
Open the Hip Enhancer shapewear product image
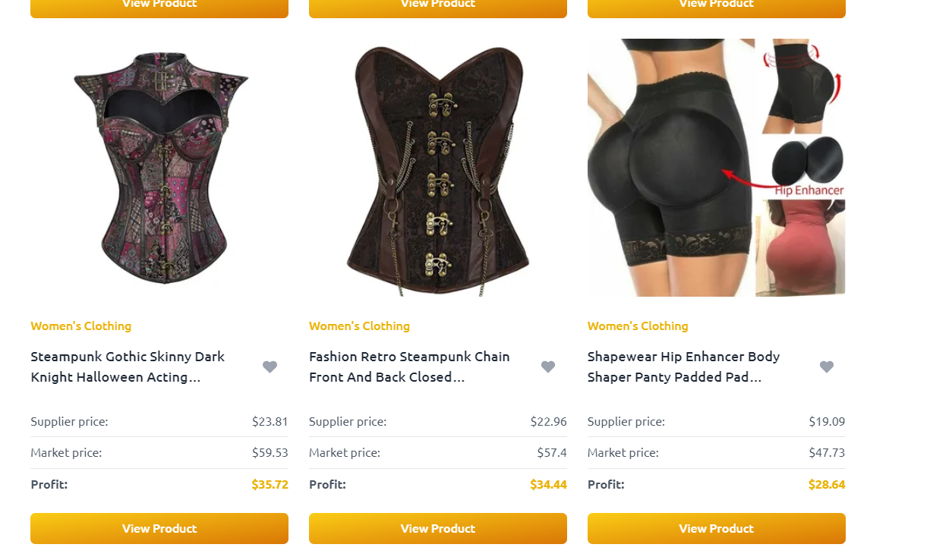(x=717, y=168)
